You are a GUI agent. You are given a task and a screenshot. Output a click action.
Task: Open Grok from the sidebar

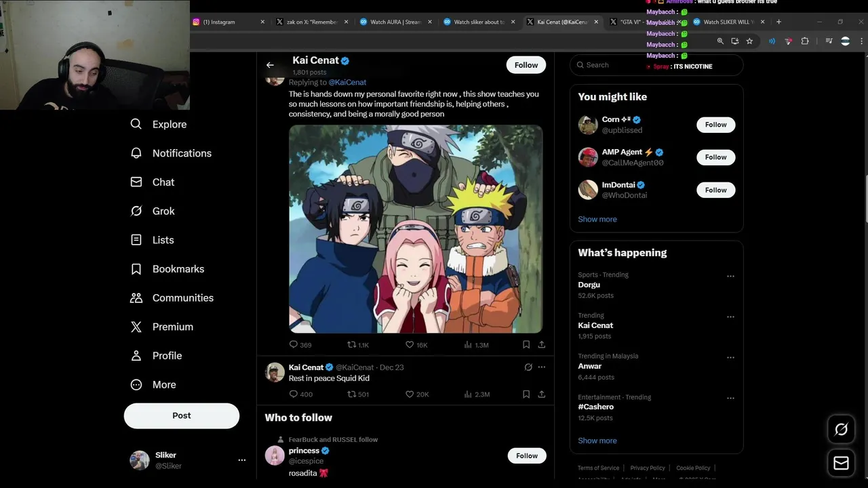click(x=153, y=211)
